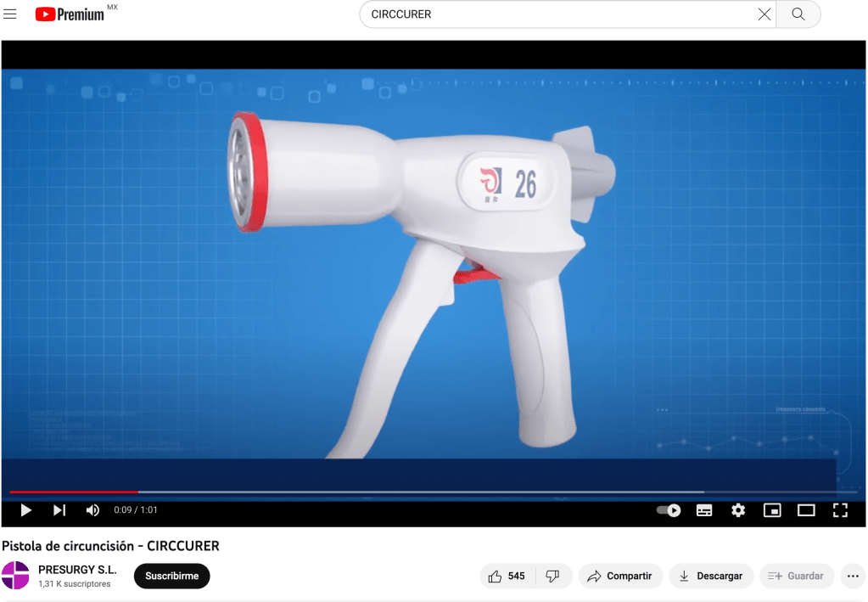Image resolution: width=868 pixels, height=602 pixels.
Task: Expand more actions three-dot menu
Action: (853, 576)
